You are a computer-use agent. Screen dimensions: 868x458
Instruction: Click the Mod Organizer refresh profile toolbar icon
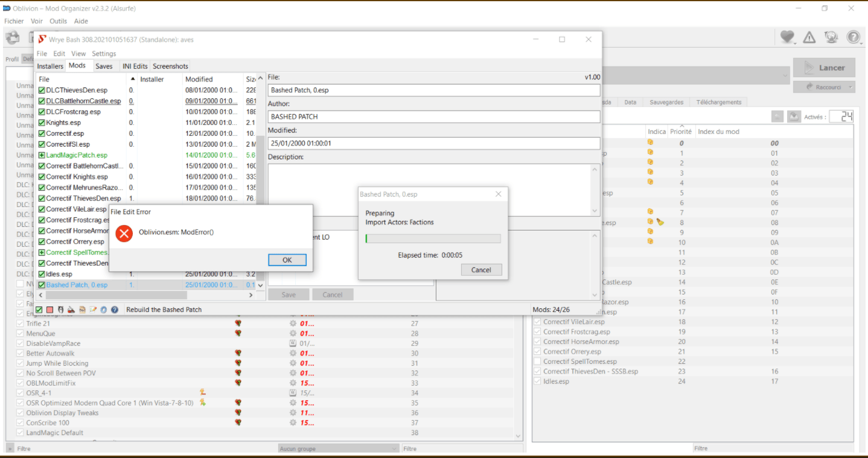click(13, 38)
